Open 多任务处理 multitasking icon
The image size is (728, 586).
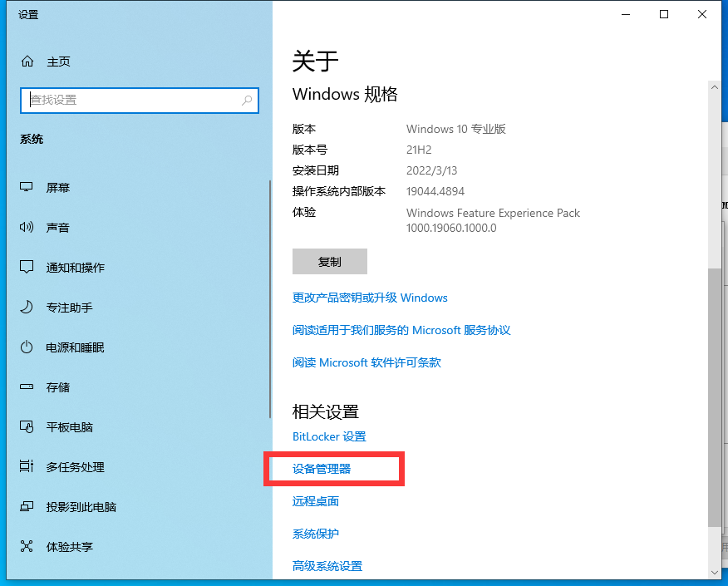(x=27, y=466)
